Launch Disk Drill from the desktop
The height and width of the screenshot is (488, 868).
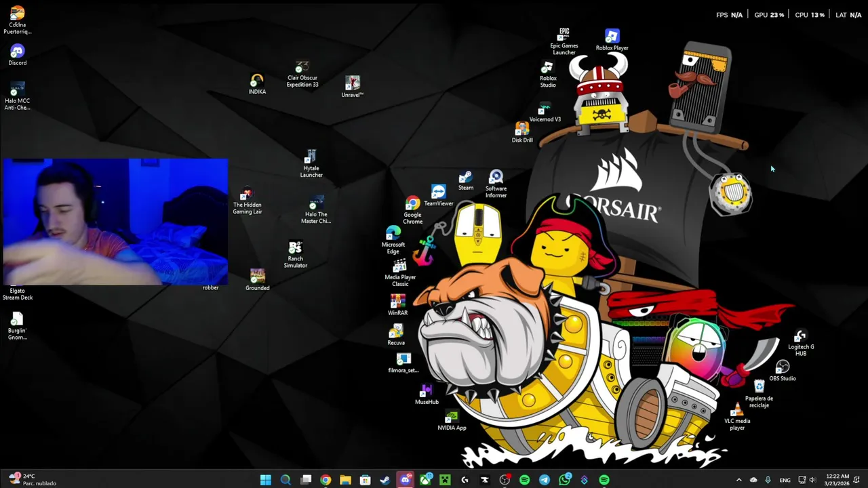click(522, 132)
